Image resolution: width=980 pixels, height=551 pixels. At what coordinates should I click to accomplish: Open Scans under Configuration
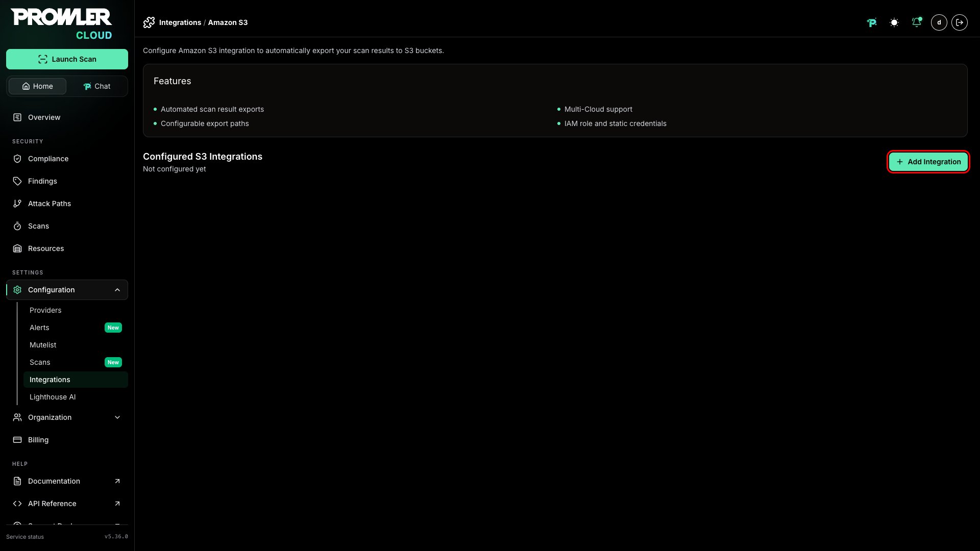[x=76, y=362]
